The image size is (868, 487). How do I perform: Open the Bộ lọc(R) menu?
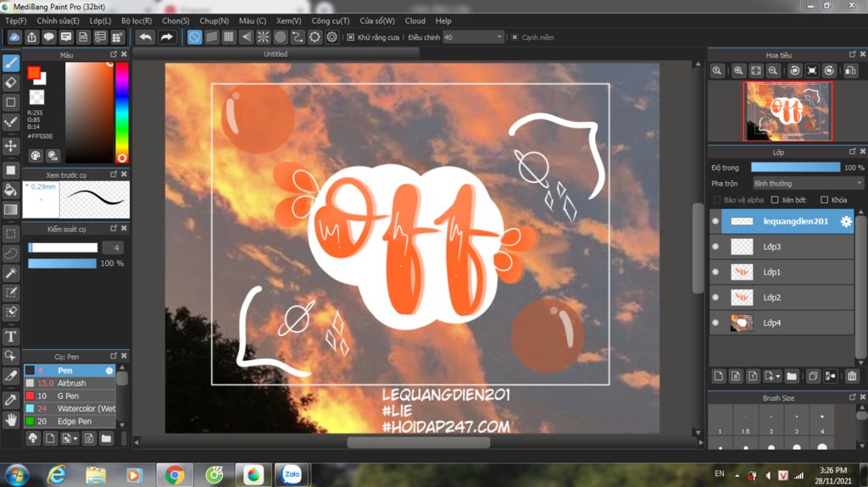point(136,20)
